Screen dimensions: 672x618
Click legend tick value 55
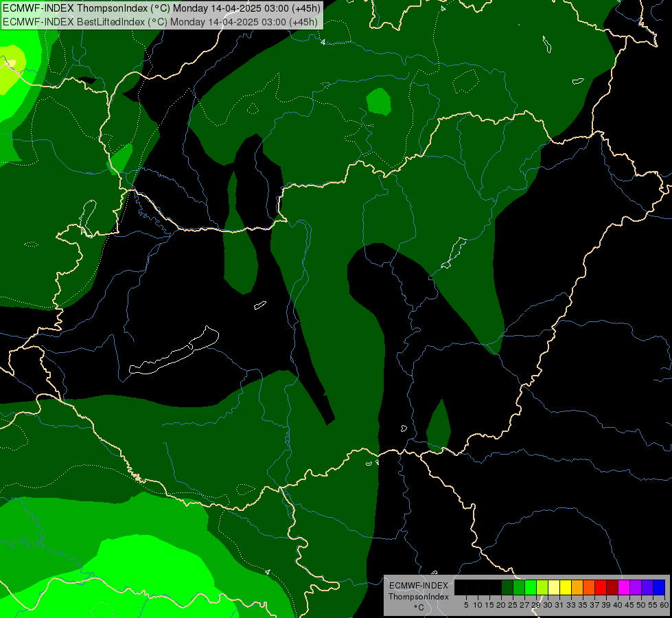[653, 605]
